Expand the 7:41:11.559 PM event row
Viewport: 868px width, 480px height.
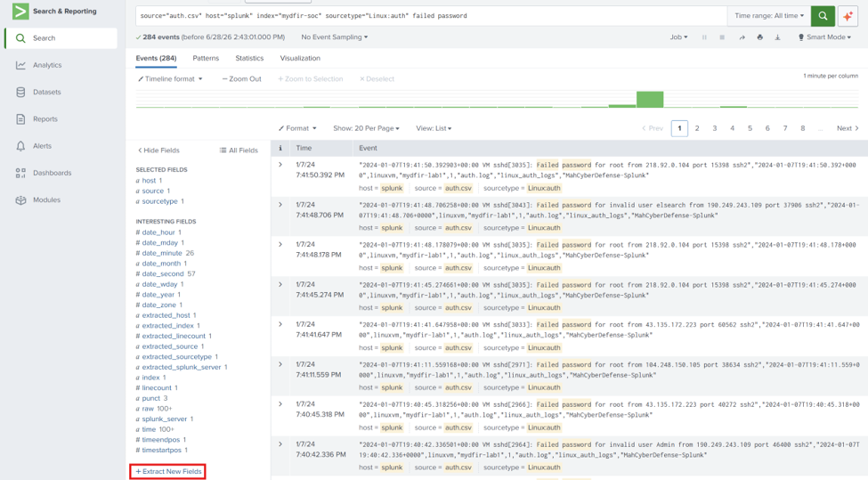[280, 364]
